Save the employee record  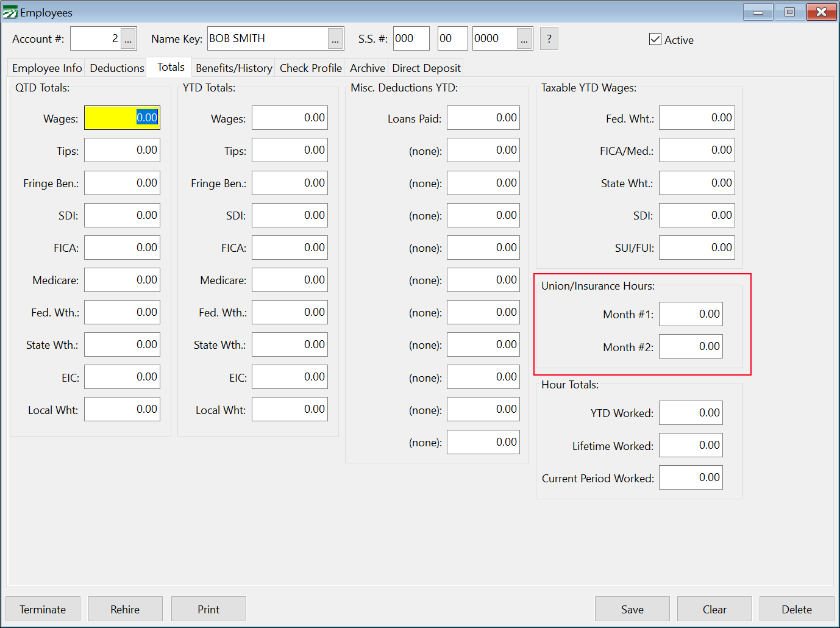tap(632, 609)
